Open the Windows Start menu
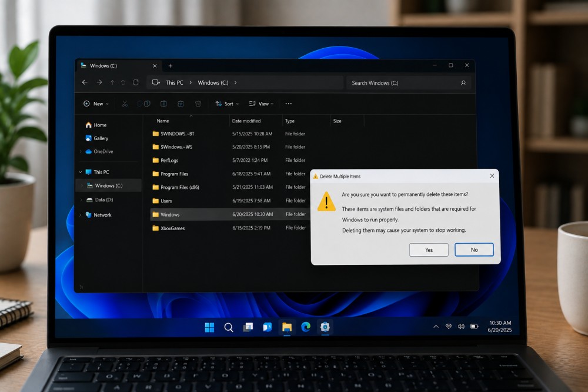 pyautogui.click(x=209, y=327)
